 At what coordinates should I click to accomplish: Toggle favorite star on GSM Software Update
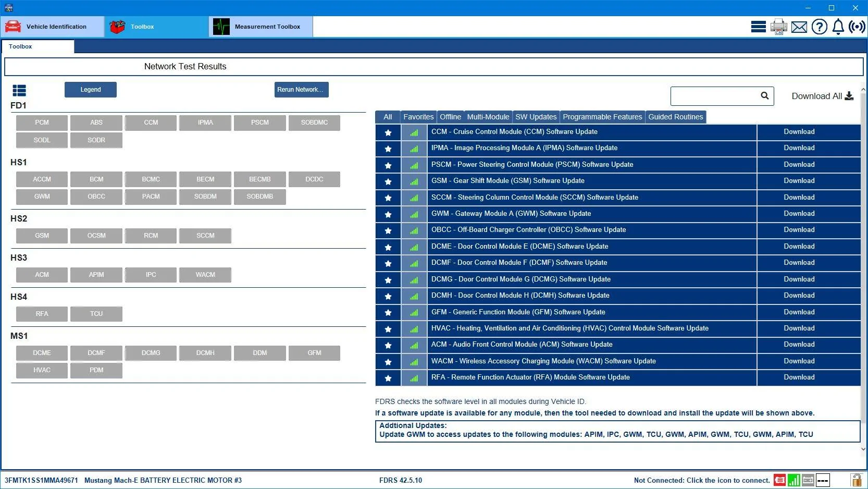click(x=388, y=181)
